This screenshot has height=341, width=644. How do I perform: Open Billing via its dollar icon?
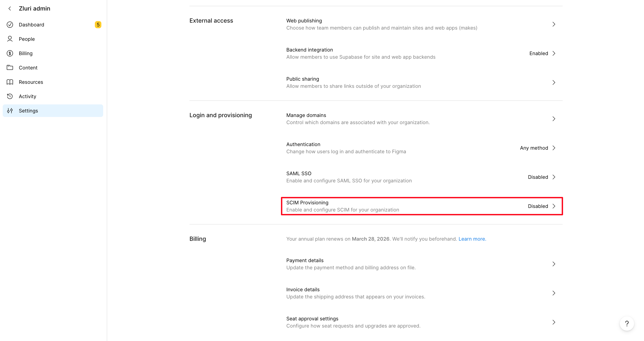10,53
